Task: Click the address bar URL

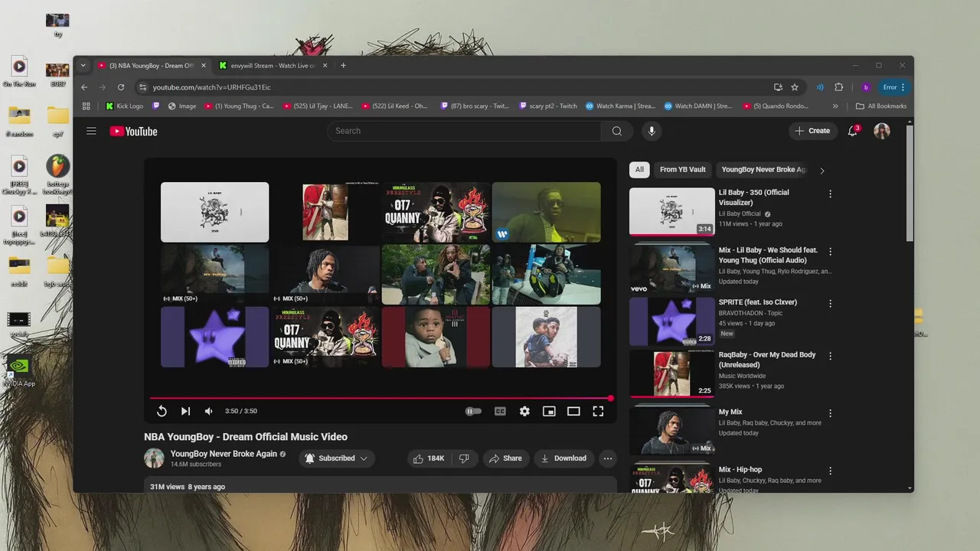Action: pyautogui.click(x=211, y=87)
